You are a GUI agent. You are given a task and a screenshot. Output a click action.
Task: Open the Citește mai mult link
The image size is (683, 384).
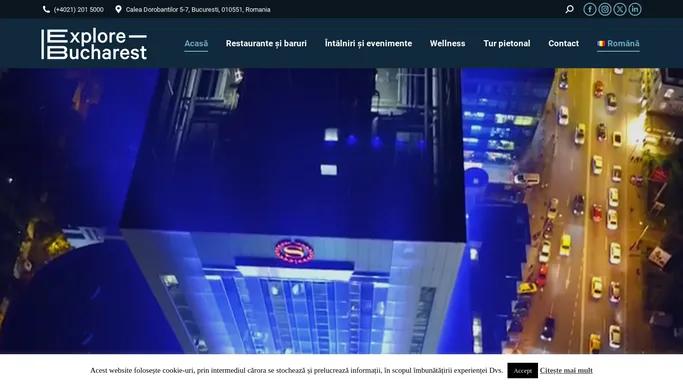pyautogui.click(x=566, y=371)
